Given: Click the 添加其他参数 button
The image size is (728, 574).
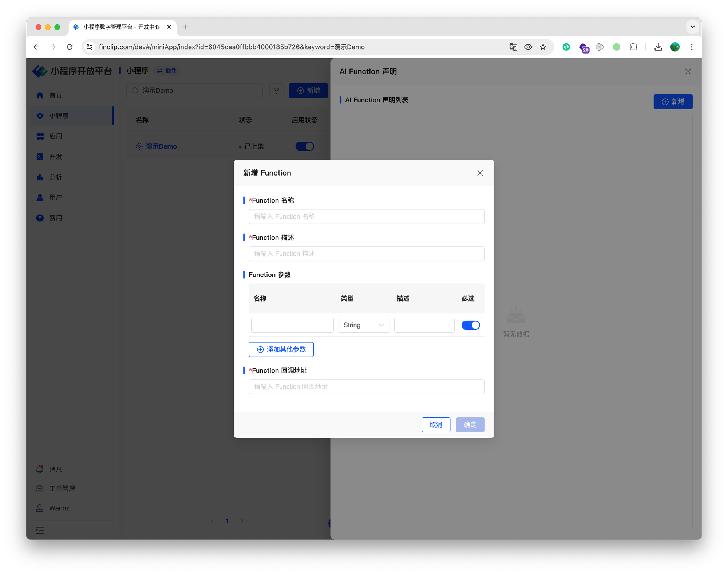Looking at the screenshot, I should point(281,349).
